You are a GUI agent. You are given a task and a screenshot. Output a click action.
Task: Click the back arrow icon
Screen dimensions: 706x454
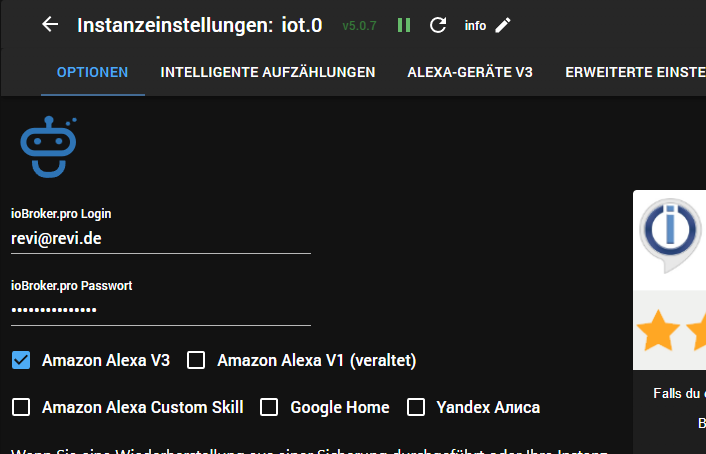(50, 24)
